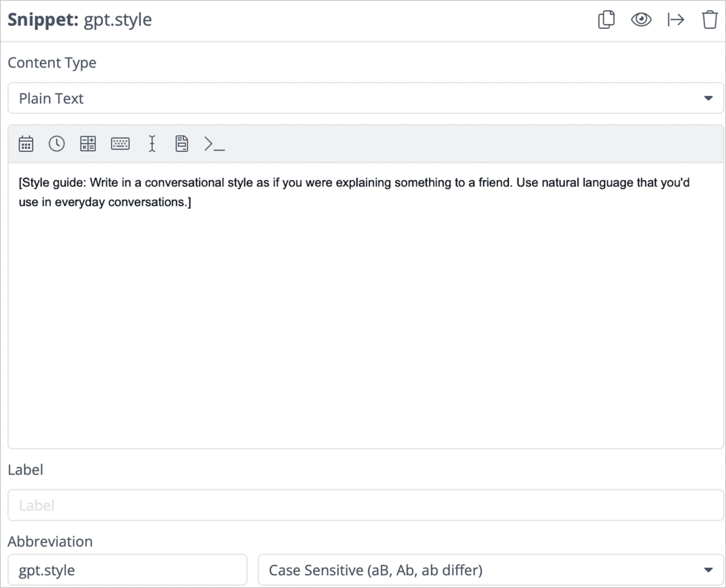Click the move/export arrow icon
The height and width of the screenshot is (588, 726).
(x=676, y=20)
